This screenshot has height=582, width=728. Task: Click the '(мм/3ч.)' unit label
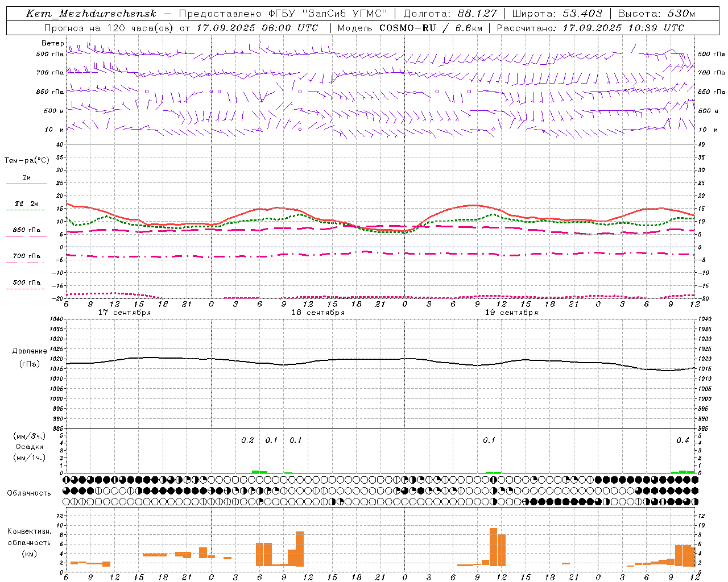30,436
